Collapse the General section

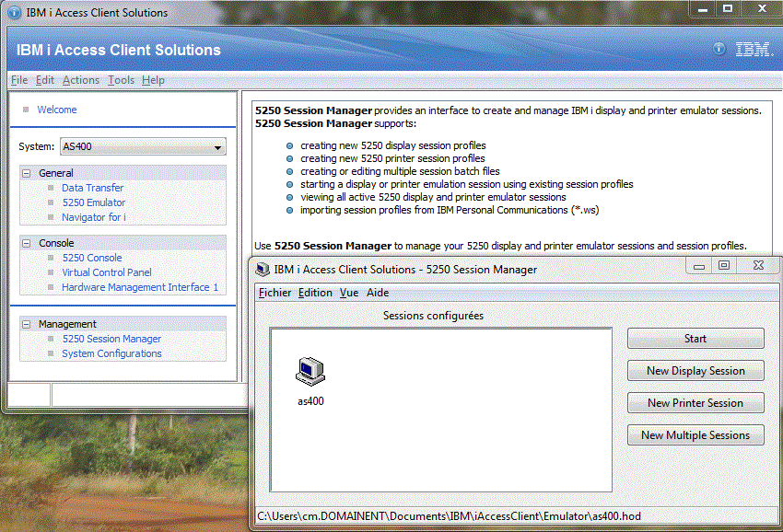[24, 172]
